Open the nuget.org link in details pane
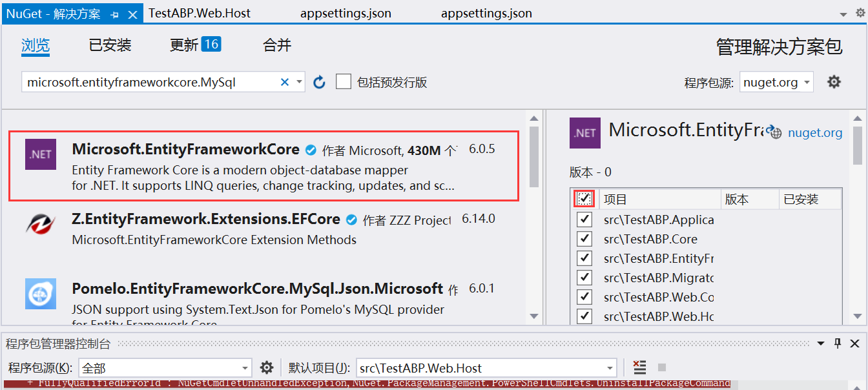 tap(815, 132)
